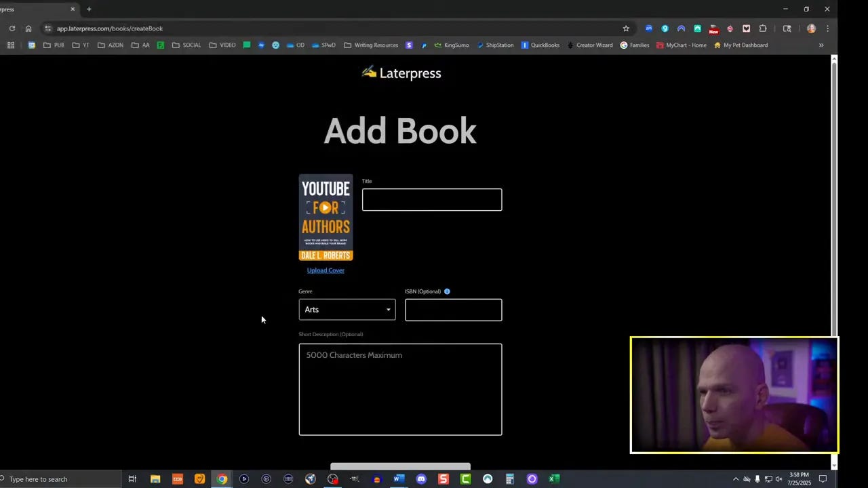Expand the overflow chevron on bookmarks bar
The width and height of the screenshot is (868, 488).
(x=821, y=45)
